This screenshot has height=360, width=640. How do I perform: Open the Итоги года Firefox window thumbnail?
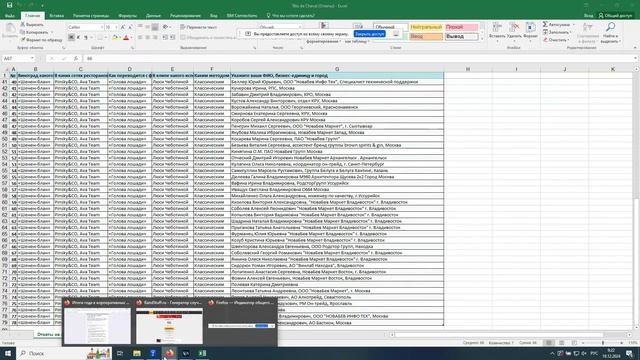tap(97, 322)
